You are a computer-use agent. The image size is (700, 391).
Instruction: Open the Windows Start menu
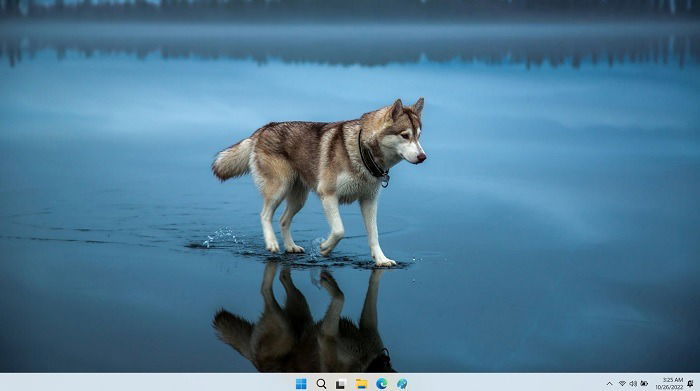[301, 383]
